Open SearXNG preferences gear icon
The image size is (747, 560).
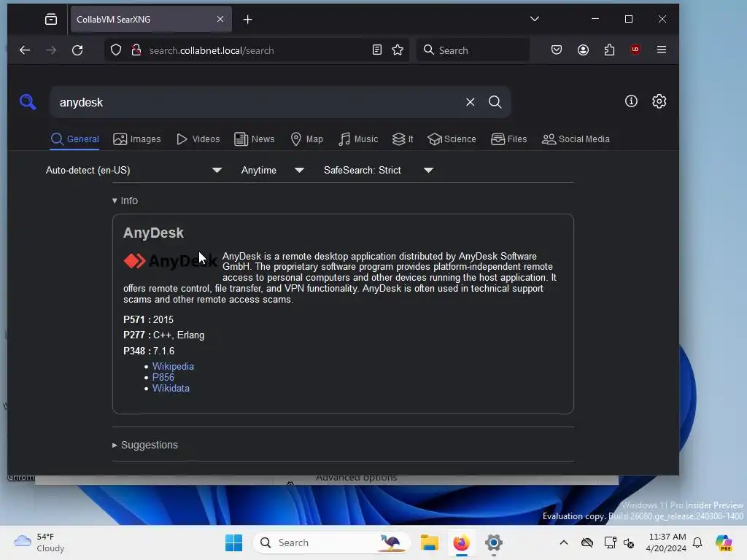(x=659, y=101)
